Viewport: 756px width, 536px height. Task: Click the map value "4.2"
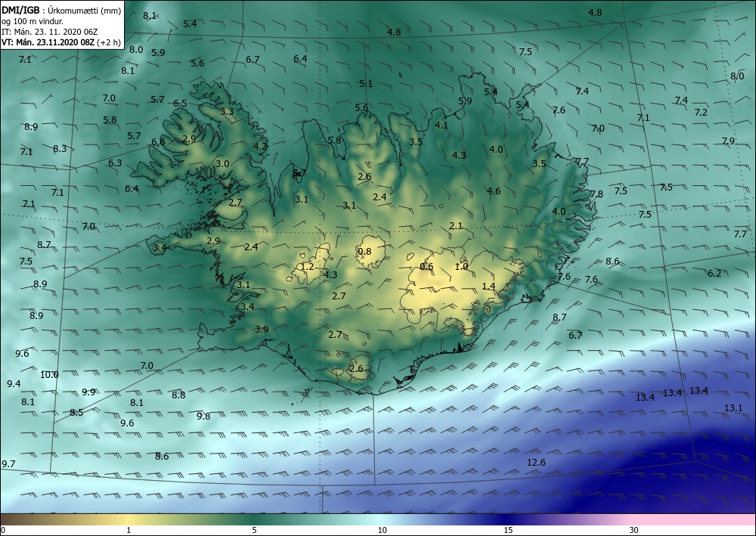click(260, 146)
